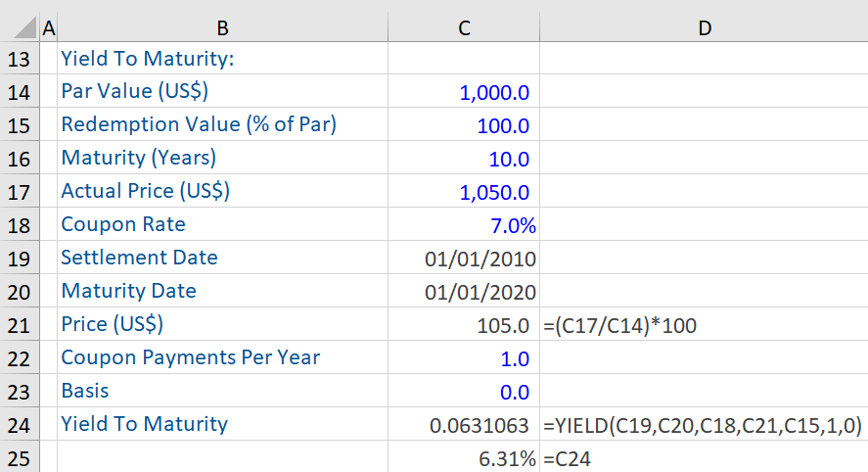The height and width of the screenshot is (472, 868).
Task: Select the Settlement Date cell 01/01/2010
Action: [x=464, y=259]
